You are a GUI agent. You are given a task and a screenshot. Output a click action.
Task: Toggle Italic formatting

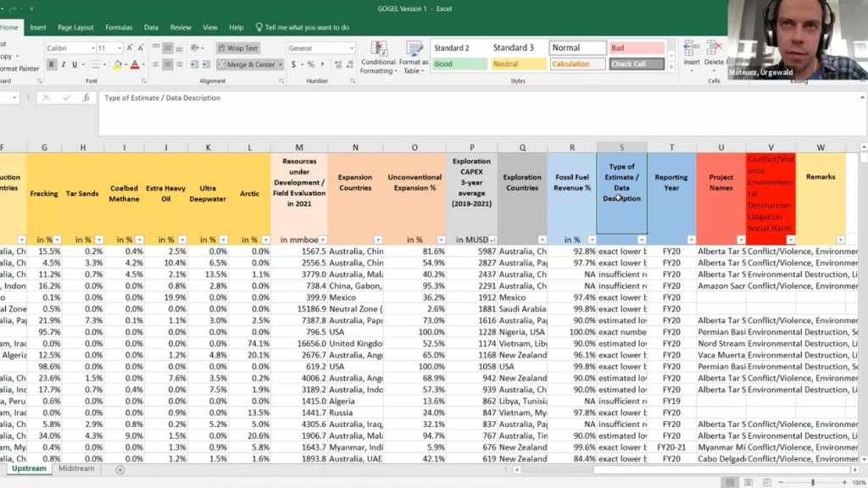click(63, 64)
